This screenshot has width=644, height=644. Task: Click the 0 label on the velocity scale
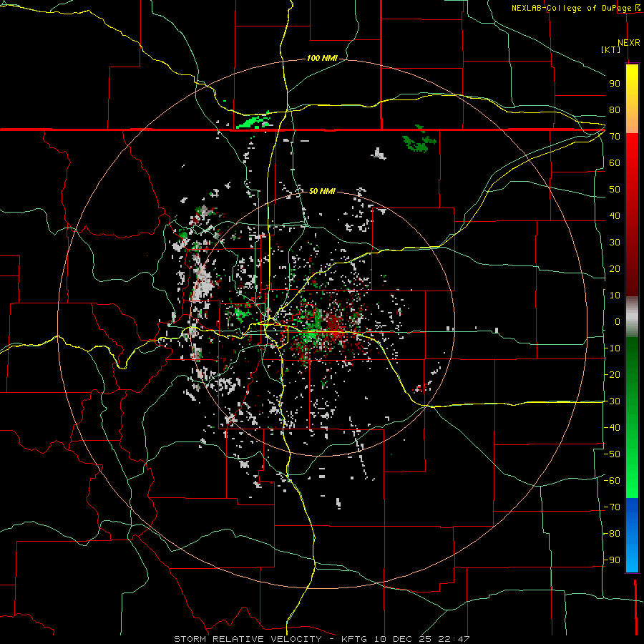click(618, 321)
